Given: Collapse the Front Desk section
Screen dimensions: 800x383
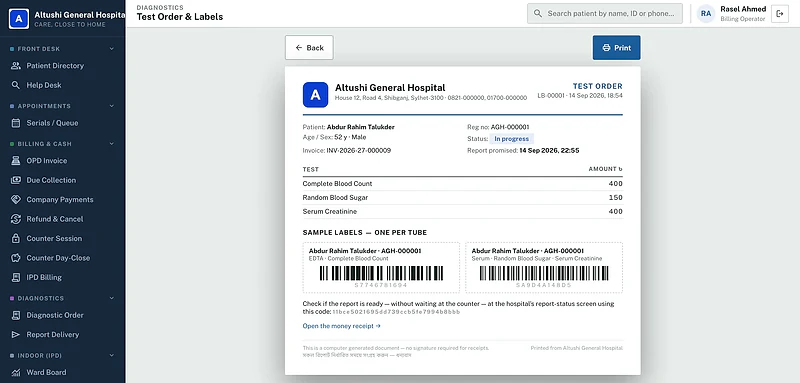Looking at the screenshot, I should coord(112,49).
